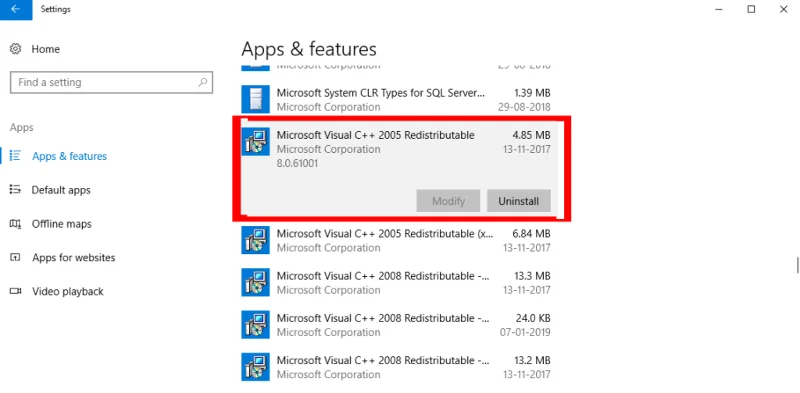Image resolution: width=800 pixels, height=393 pixels.
Task: Minimize the Settings window
Action: click(x=719, y=9)
